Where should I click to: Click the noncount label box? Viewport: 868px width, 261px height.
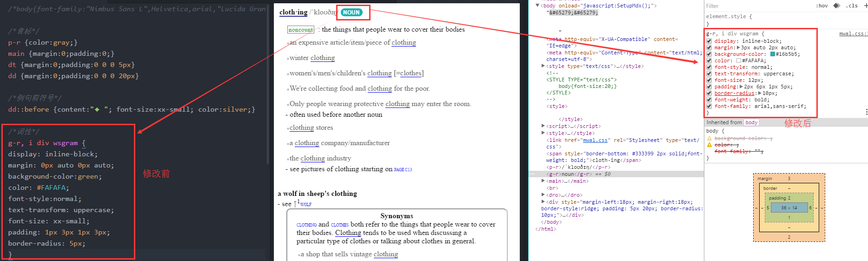click(300, 30)
